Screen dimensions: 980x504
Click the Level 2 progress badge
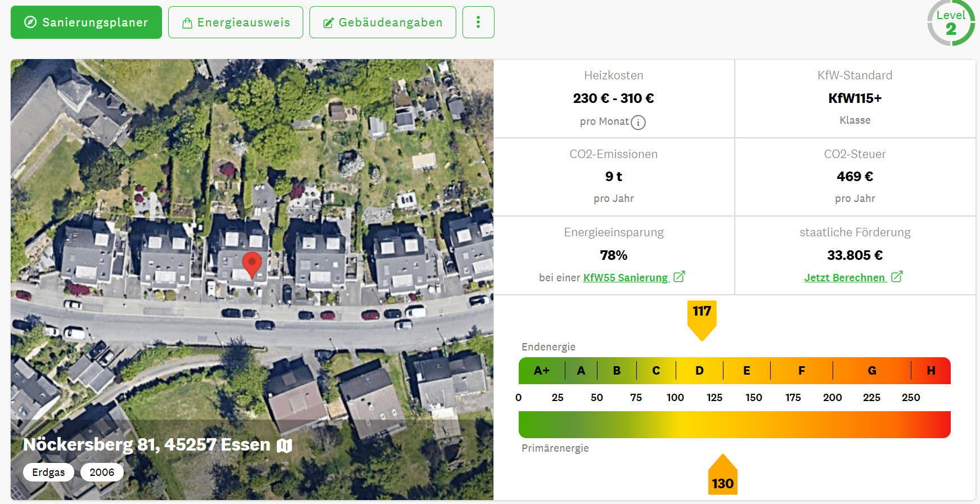(951, 23)
